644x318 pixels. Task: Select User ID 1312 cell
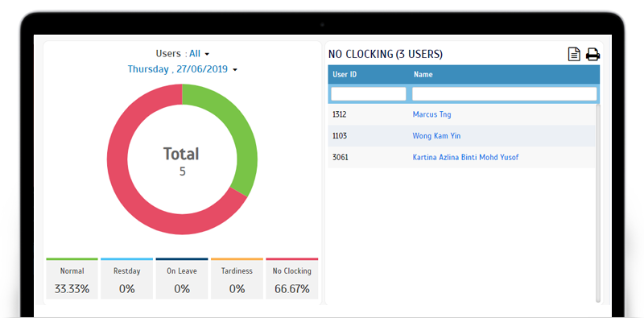pyautogui.click(x=339, y=114)
